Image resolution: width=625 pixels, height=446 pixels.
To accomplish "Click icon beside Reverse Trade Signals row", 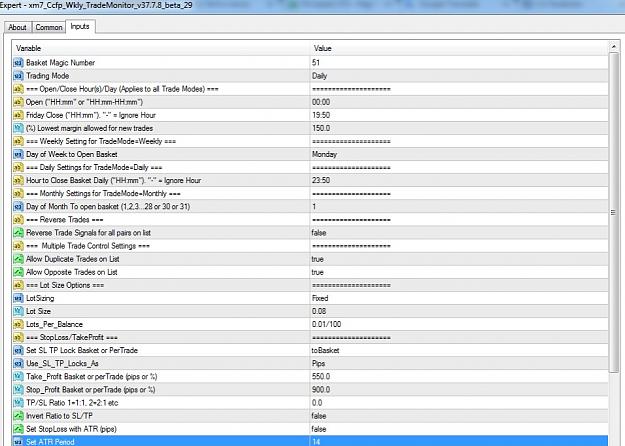I will click(18, 233).
